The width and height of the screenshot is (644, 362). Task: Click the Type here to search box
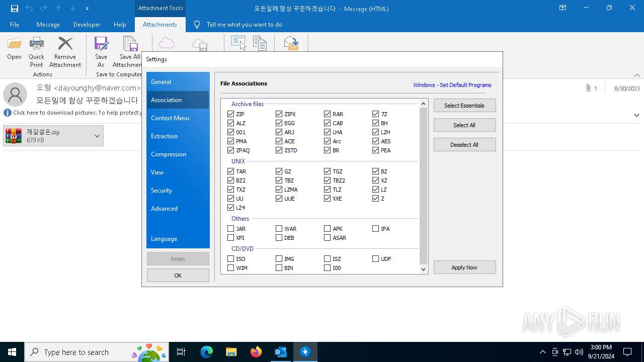click(97, 352)
